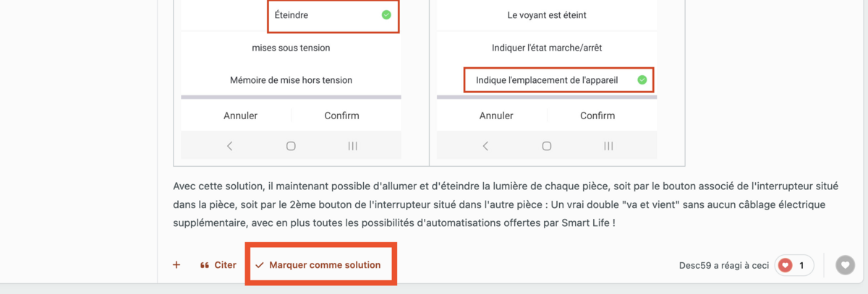
Task: Click the red heart reaction count
Action: tap(793, 265)
